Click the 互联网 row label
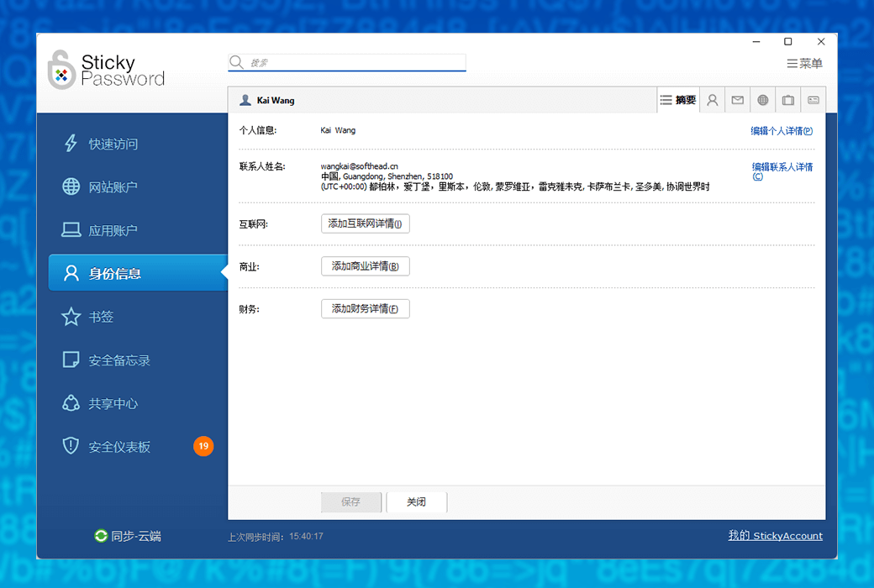The image size is (874, 588). click(254, 224)
